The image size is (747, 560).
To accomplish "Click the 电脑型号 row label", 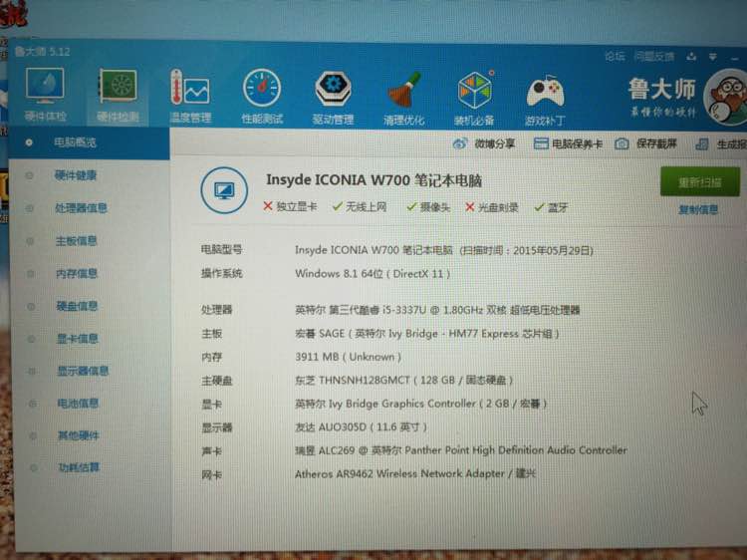I will (221, 249).
